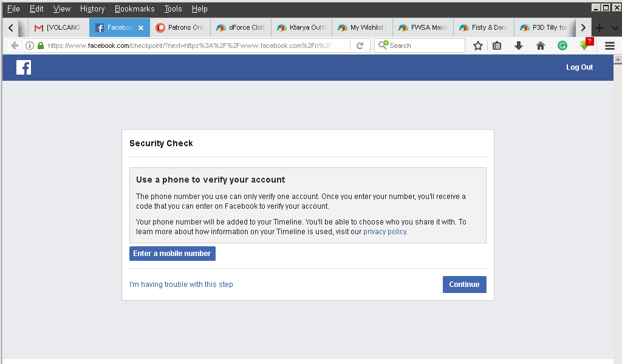The width and height of the screenshot is (622, 364).
Task: Click the Enter a mobile number button
Action: 172,254
